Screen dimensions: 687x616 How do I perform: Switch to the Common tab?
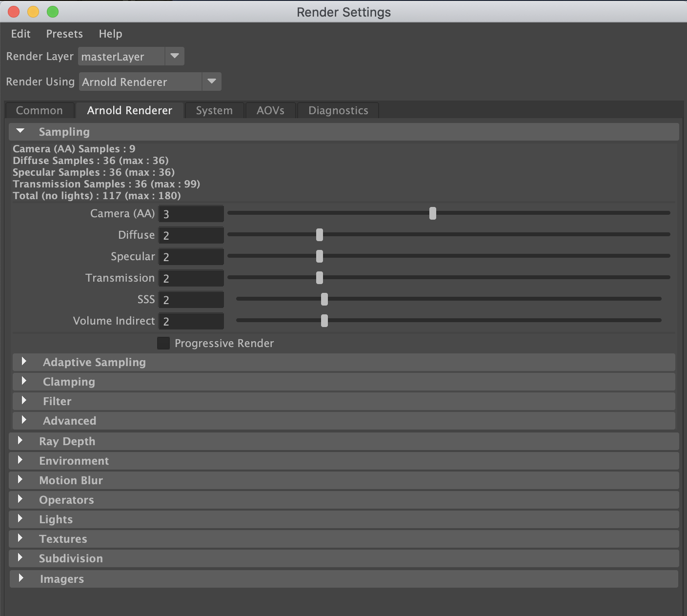point(39,110)
